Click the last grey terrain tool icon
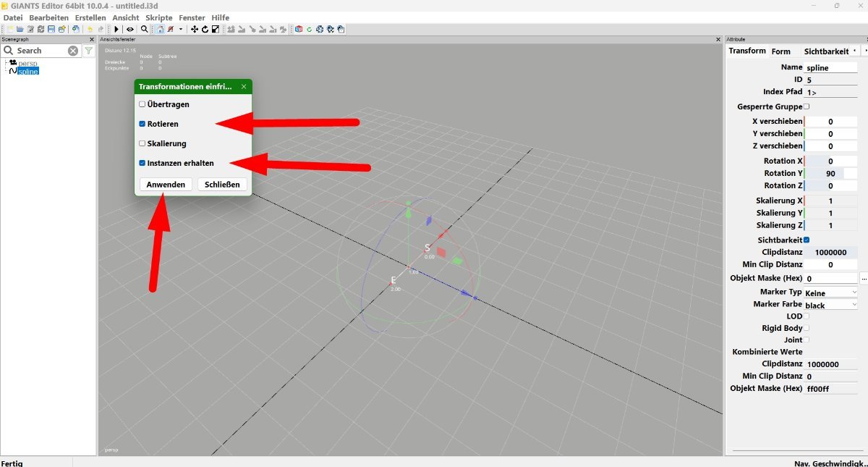This screenshot has width=868, height=467. [284, 29]
